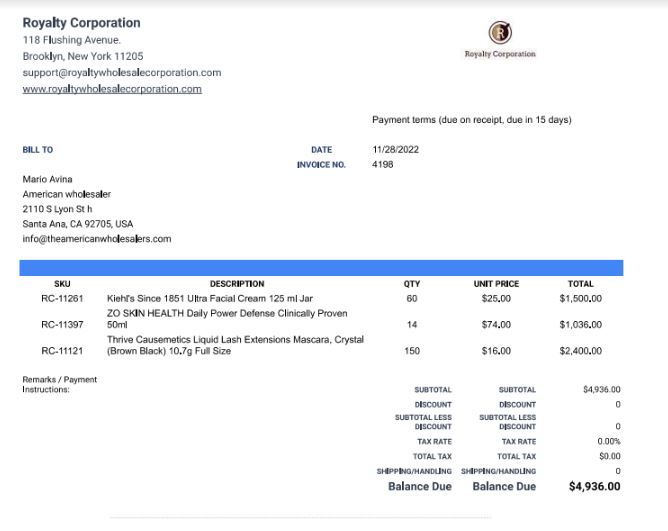668x531 pixels.
Task: Select unit price $16.00
Action: [496, 351]
